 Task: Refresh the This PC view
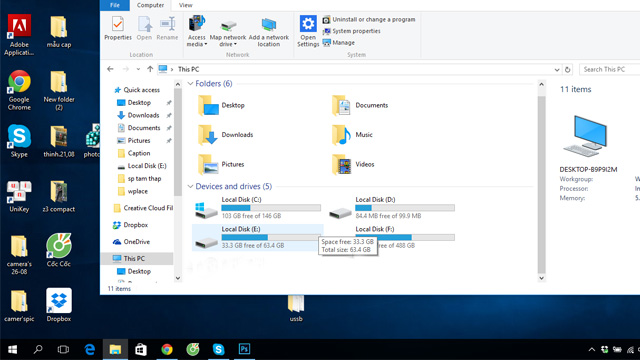coord(567,69)
